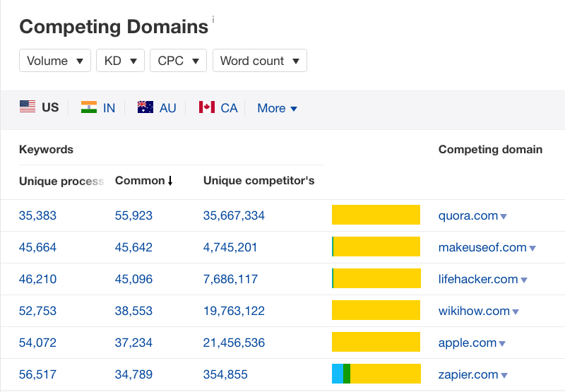Click common keywords value 45,096
The height and width of the screenshot is (392, 565).
click(133, 279)
